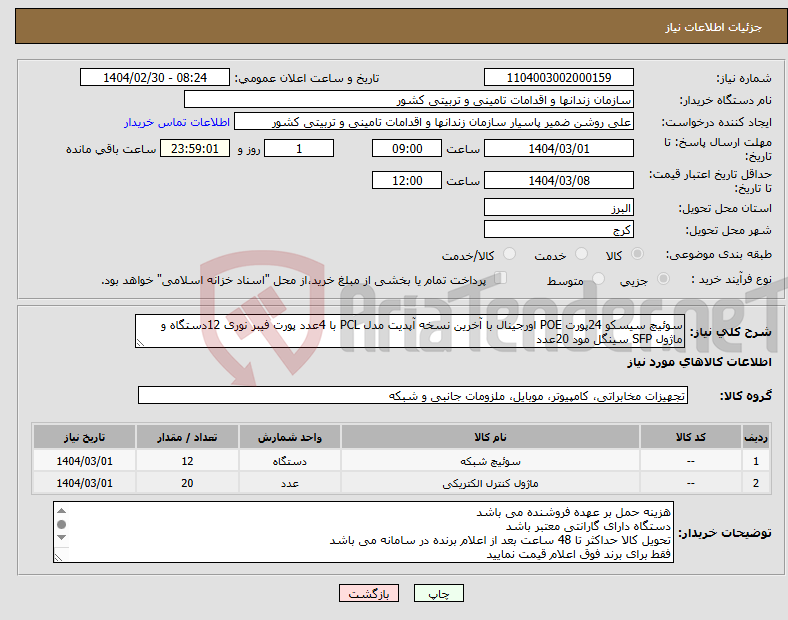Click the کد کالا column header
This screenshot has width=788, height=620.
click(x=691, y=437)
